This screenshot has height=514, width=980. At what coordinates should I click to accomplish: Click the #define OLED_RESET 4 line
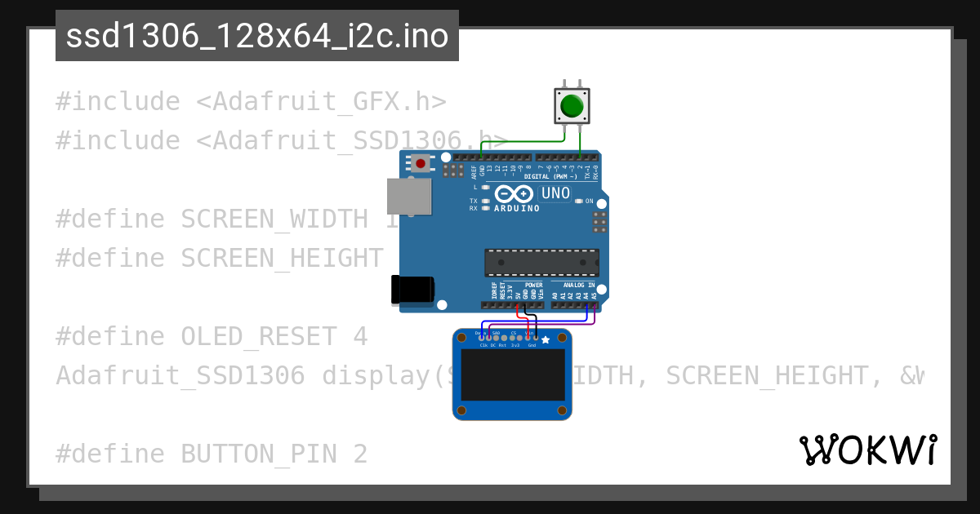coord(212,336)
